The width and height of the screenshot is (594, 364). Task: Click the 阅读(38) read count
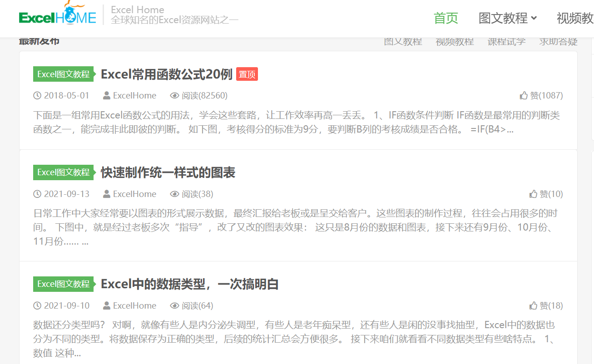coord(198,194)
